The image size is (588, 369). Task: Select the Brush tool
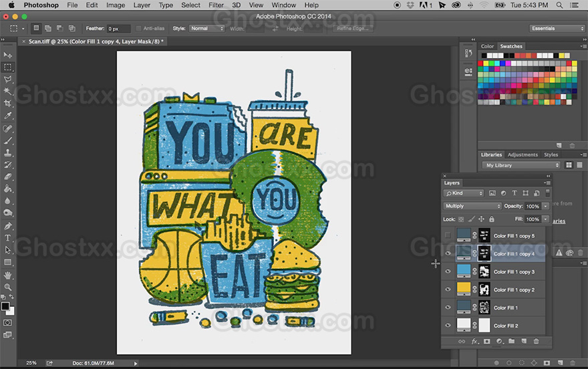7,140
